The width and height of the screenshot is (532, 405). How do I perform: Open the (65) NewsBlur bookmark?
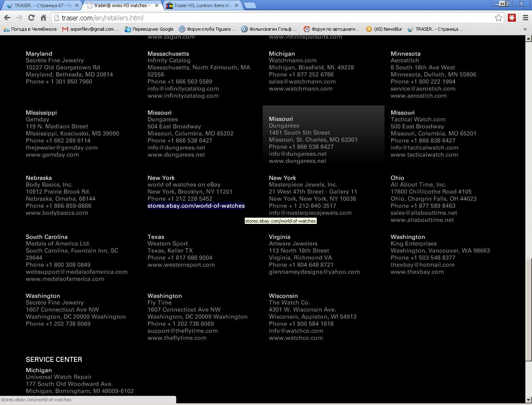point(384,29)
